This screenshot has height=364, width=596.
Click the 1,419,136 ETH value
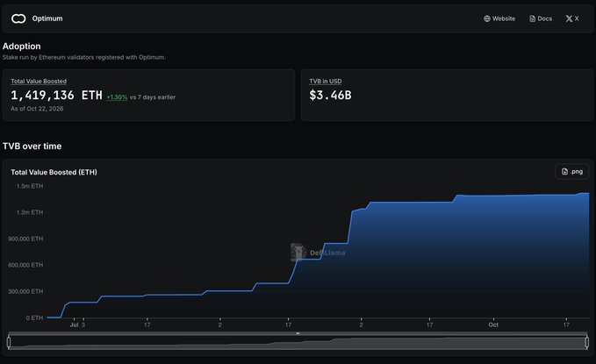[56, 95]
